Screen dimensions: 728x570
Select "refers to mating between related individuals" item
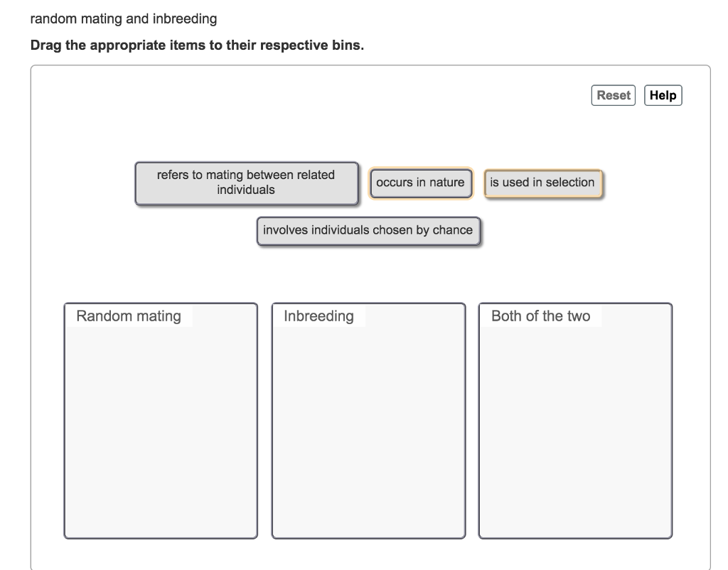(x=246, y=183)
